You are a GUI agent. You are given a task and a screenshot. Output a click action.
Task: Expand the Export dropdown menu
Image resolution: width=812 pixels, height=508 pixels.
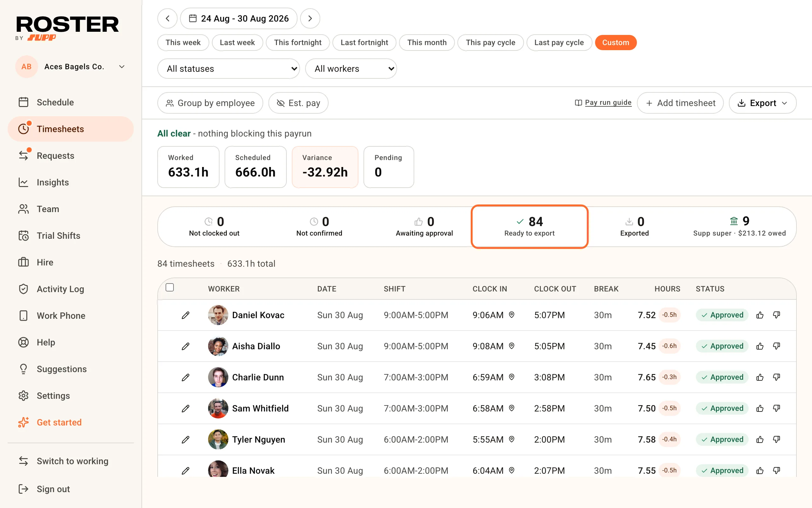point(762,103)
